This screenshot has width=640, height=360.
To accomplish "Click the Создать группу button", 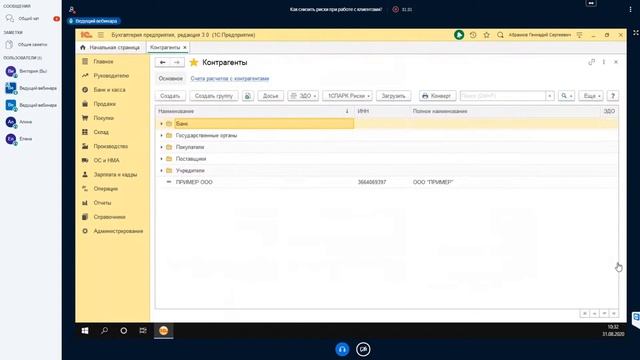I will [x=213, y=96].
